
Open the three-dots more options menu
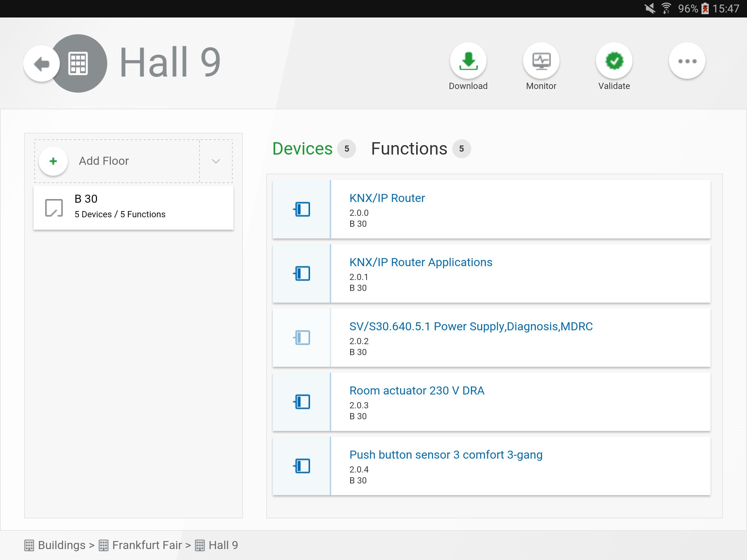click(687, 61)
